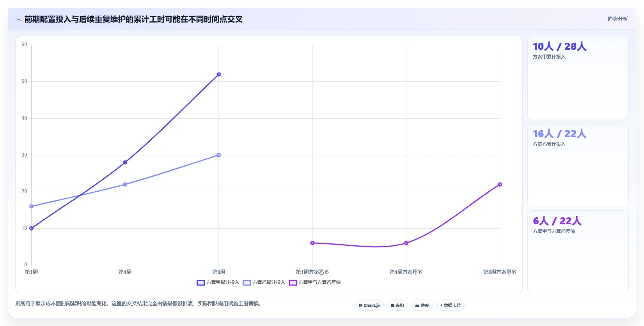
Task: Click the 方案甲 data point at 第1周 (10)
Action: (x=32, y=228)
